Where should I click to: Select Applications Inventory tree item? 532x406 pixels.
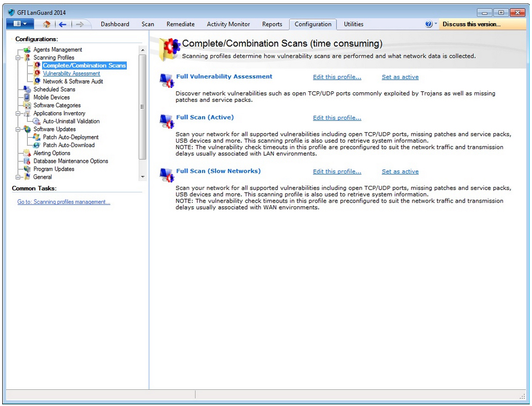tap(59, 113)
